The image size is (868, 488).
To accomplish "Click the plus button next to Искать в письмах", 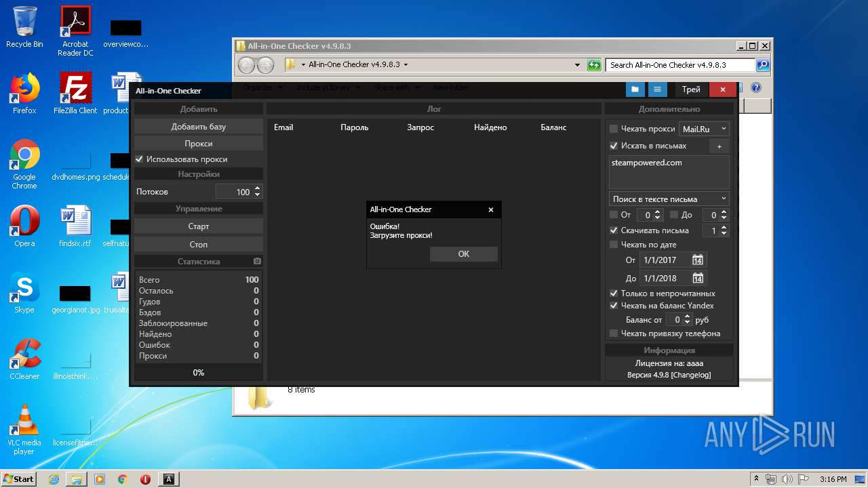I will (719, 146).
